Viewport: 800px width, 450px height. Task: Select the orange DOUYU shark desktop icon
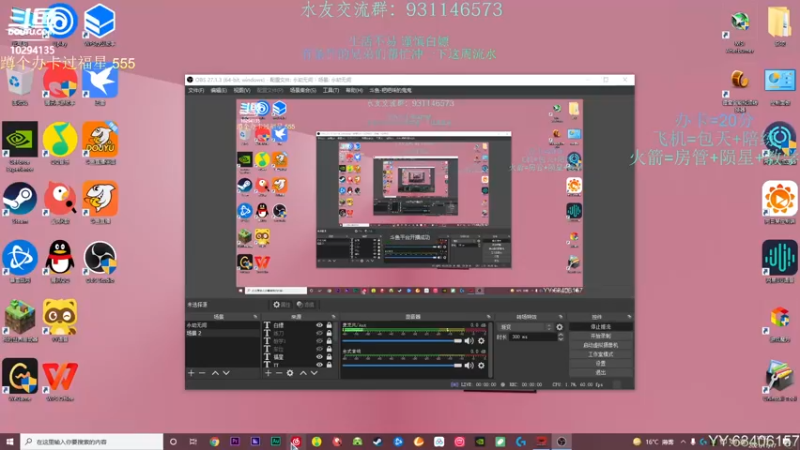100,143
